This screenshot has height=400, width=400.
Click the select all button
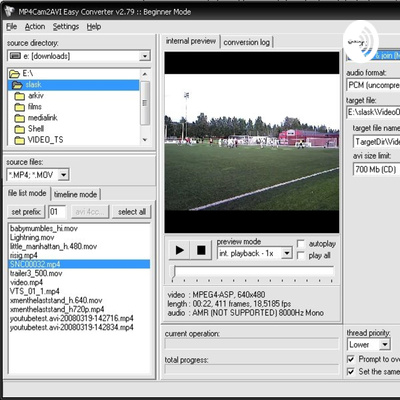(132, 212)
